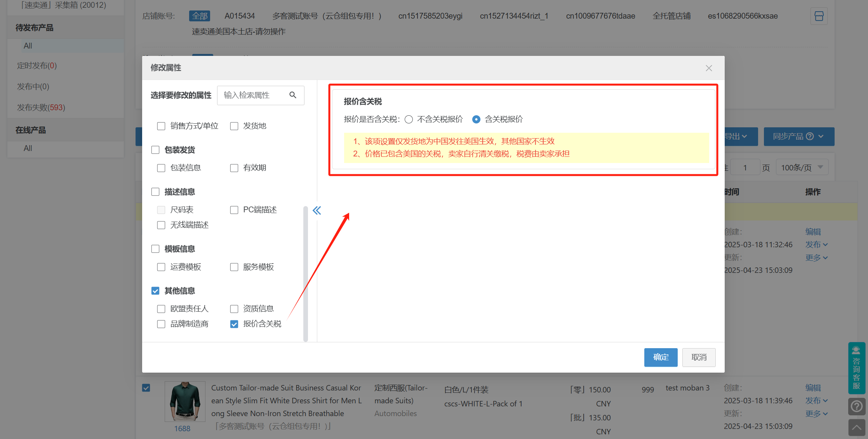Check the 品牌制造商 checkbox

click(161, 324)
